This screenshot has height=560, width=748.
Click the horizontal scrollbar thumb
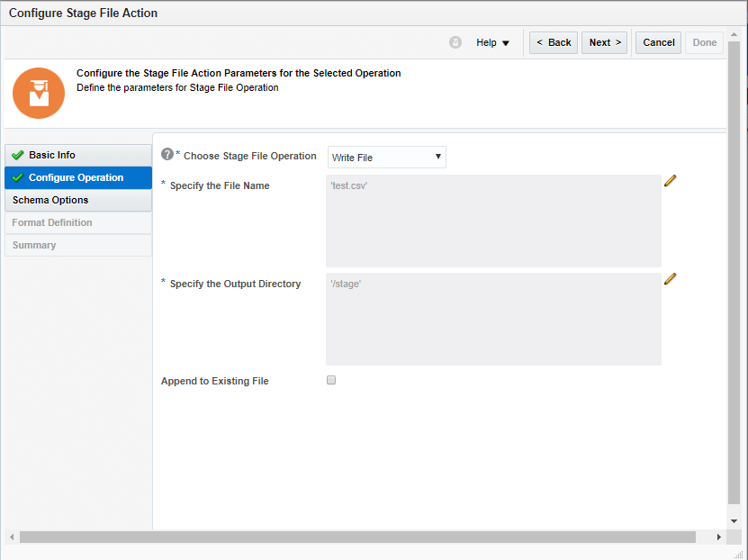(x=357, y=537)
